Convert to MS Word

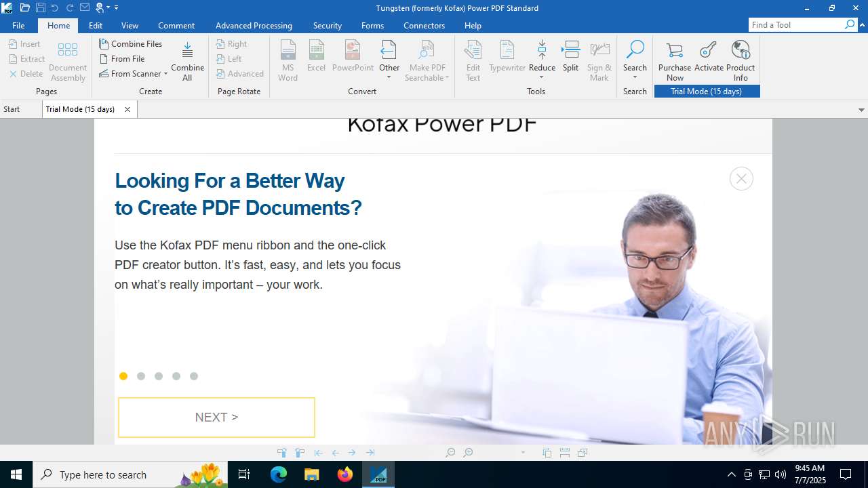[288, 60]
